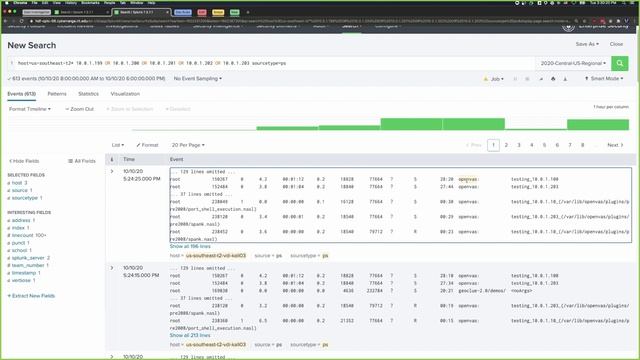This screenshot has height=360, width=640.
Task: Switch to the first Search Splunk browser tab
Action: pyautogui.click(x=81, y=12)
